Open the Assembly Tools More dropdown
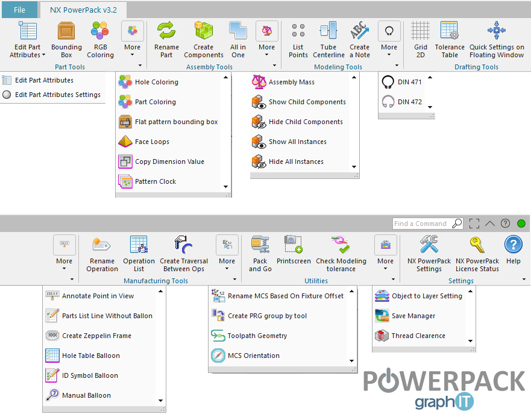The image size is (531, 420). click(267, 39)
